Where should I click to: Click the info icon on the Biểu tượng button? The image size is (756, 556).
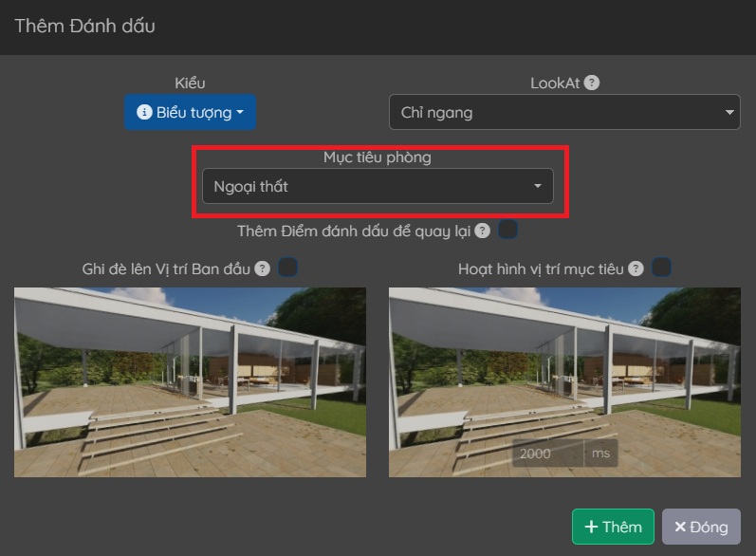pos(144,113)
